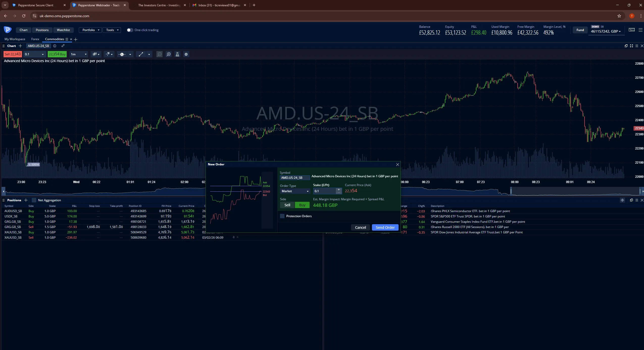Open the Positions panel hamburger menu
Screen dimensions: 644x350
click(x=637, y=200)
